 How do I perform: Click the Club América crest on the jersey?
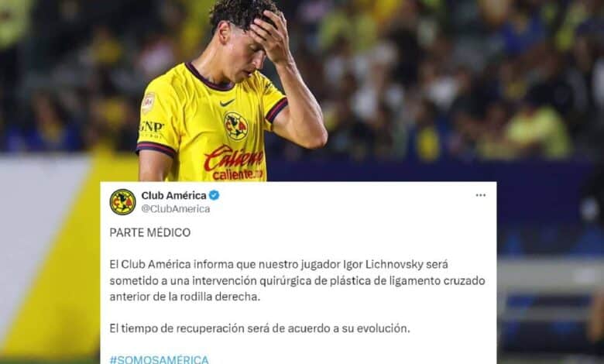tap(235, 126)
